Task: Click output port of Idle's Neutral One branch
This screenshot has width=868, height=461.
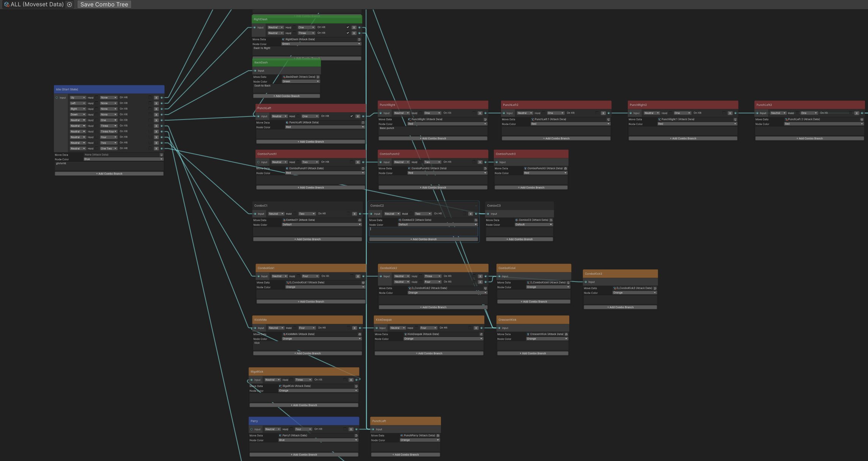Action: point(162,120)
